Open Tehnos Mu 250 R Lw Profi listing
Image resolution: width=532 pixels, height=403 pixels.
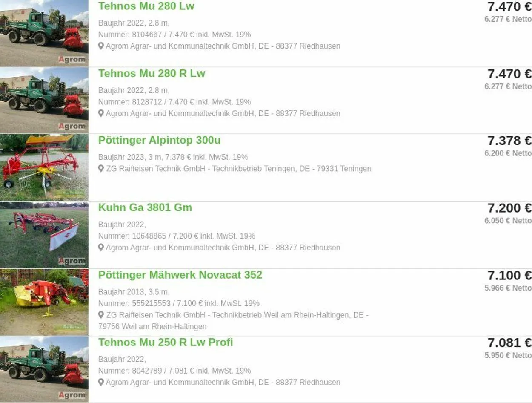(166, 342)
